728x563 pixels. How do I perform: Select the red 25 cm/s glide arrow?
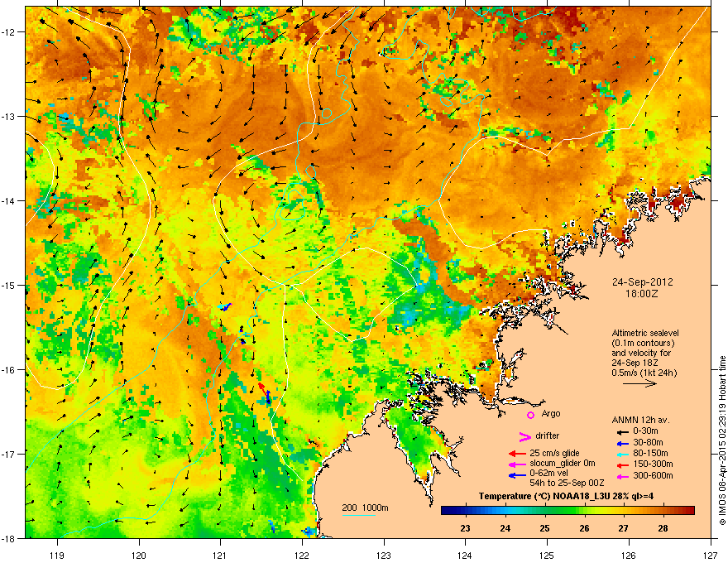(517, 454)
